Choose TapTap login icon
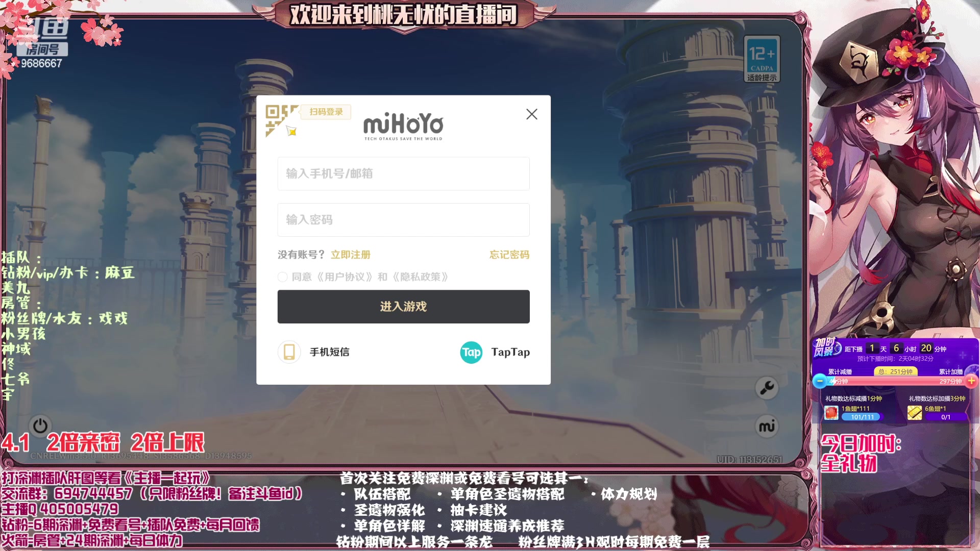This screenshot has width=980, height=551. point(471,353)
